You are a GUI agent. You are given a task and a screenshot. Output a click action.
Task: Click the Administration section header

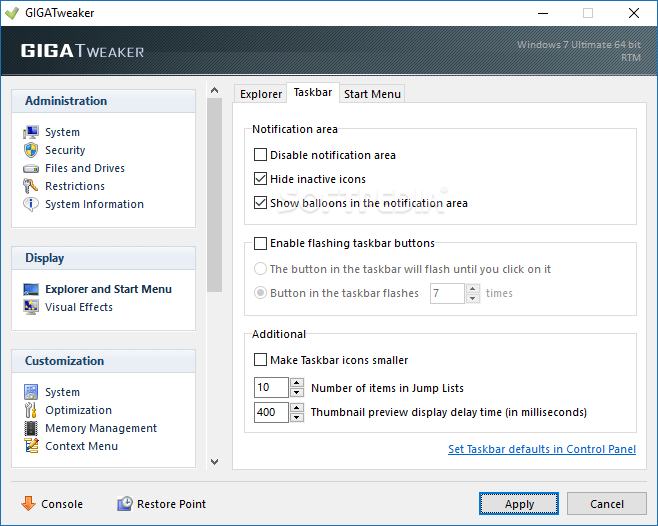pos(103,101)
